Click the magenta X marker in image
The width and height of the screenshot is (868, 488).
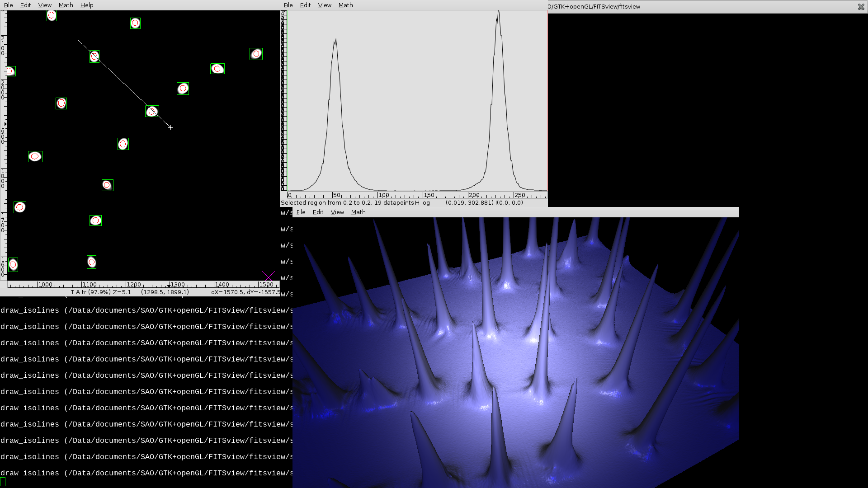tap(268, 276)
